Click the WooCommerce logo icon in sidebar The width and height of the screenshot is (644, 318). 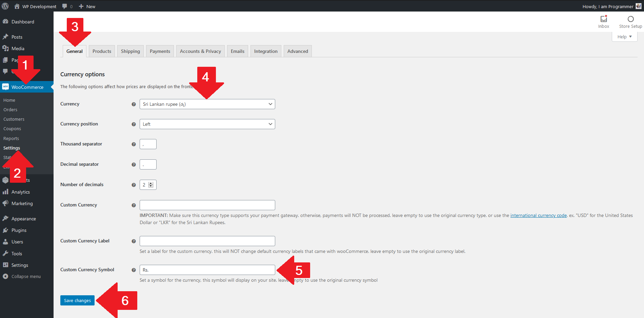[5, 87]
